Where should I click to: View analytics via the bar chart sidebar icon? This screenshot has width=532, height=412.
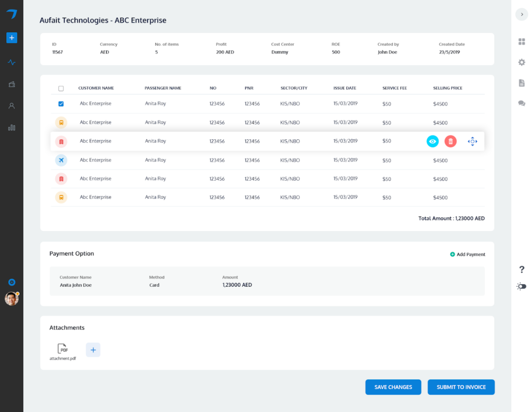click(x=11, y=127)
